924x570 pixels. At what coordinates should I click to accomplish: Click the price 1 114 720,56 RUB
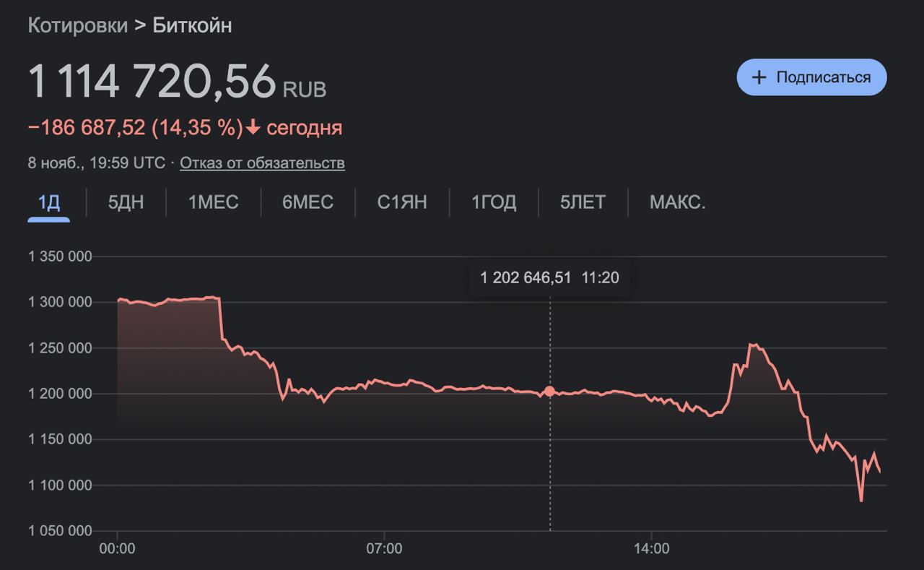[x=177, y=82]
